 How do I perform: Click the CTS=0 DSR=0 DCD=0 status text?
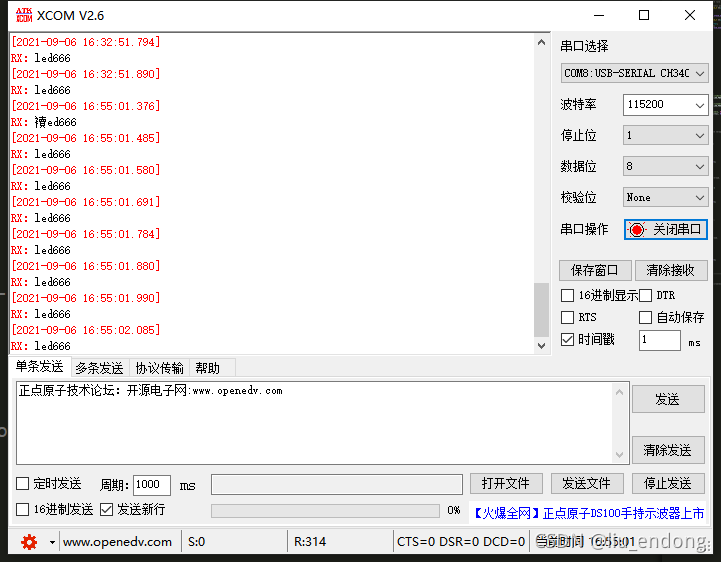point(461,542)
